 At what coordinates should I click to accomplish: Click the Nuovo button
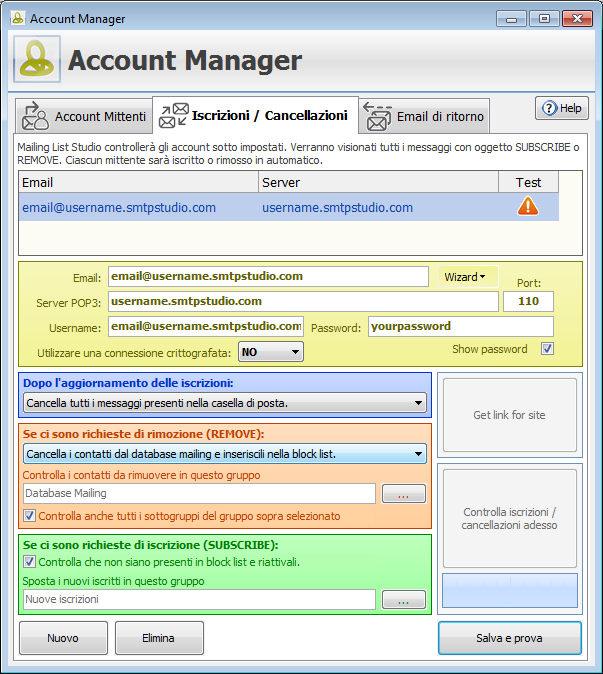coord(63,638)
